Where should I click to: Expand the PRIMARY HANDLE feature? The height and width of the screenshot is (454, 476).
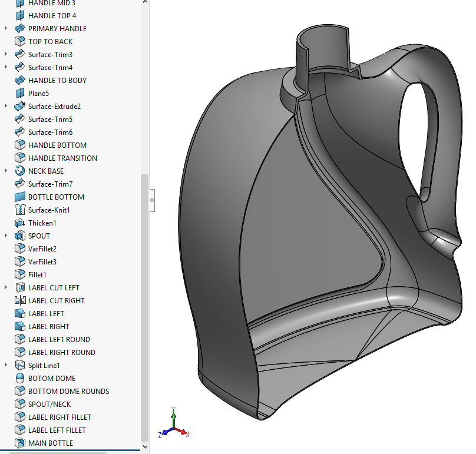coord(6,28)
